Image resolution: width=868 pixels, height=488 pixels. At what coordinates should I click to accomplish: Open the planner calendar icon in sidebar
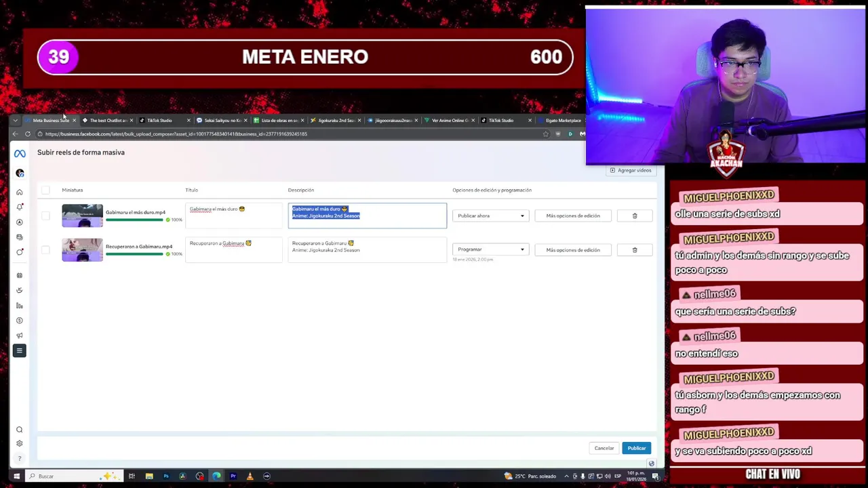click(20, 275)
